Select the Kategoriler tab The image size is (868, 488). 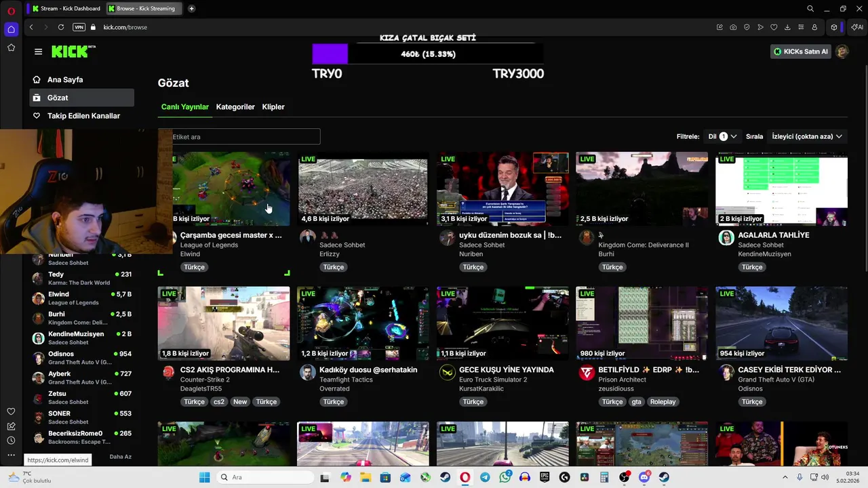pos(235,107)
